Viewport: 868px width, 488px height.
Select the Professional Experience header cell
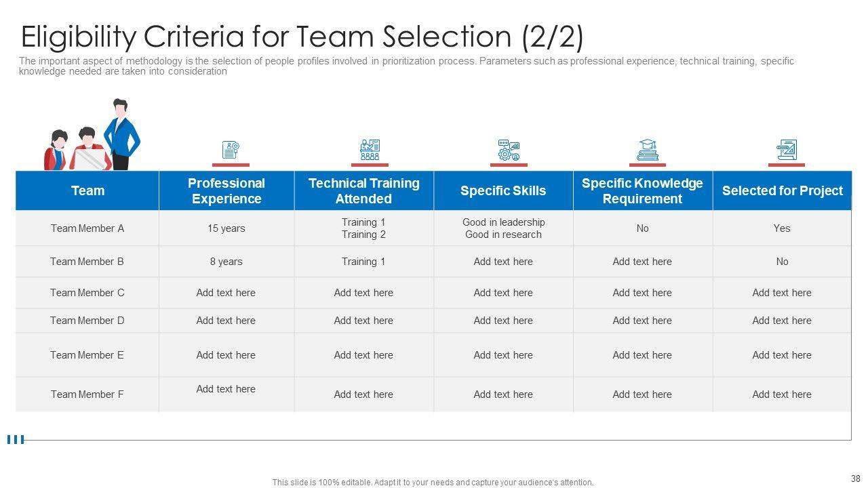(226, 191)
